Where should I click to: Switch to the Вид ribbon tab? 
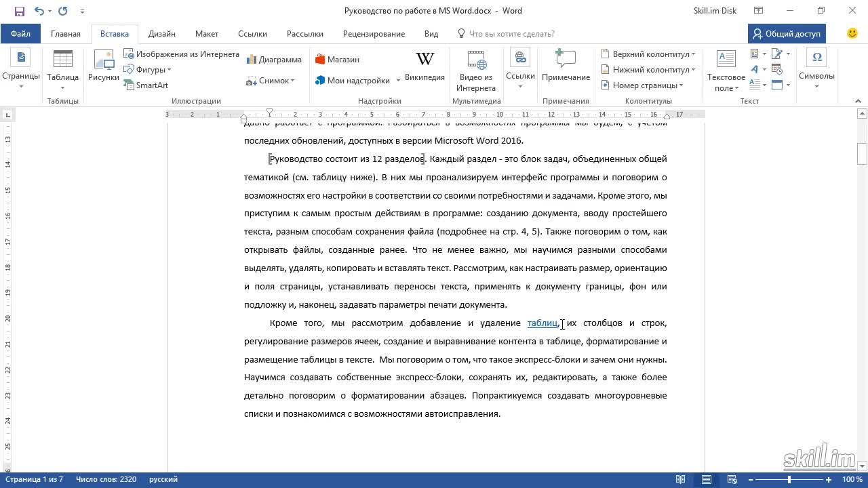(431, 34)
